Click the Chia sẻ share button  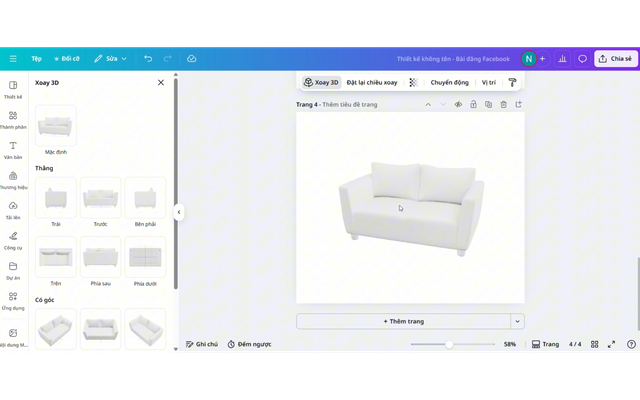[615, 59]
